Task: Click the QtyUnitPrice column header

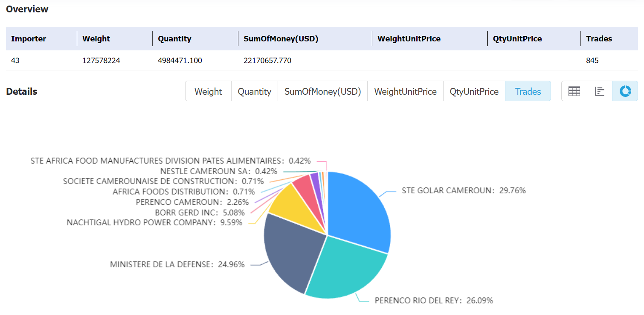Action: point(517,38)
